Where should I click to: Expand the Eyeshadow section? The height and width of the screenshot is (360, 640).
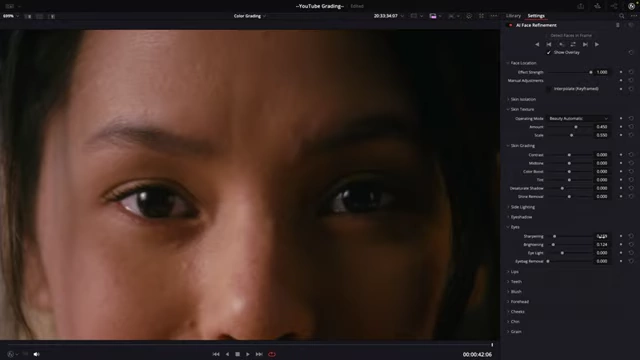coord(508,217)
